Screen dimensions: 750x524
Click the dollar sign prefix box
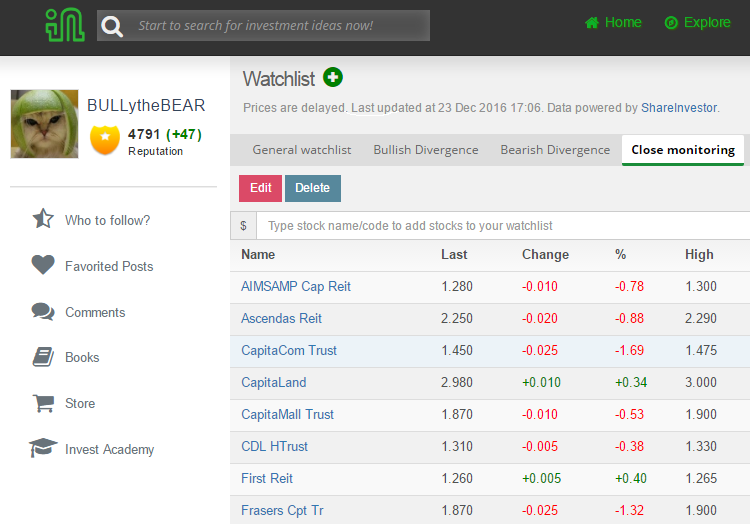(243, 226)
